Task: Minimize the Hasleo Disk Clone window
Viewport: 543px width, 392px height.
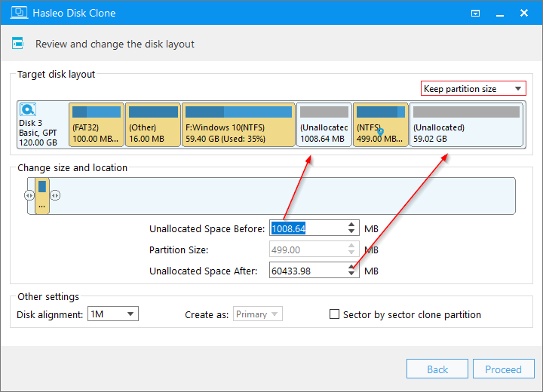Action: [x=500, y=14]
